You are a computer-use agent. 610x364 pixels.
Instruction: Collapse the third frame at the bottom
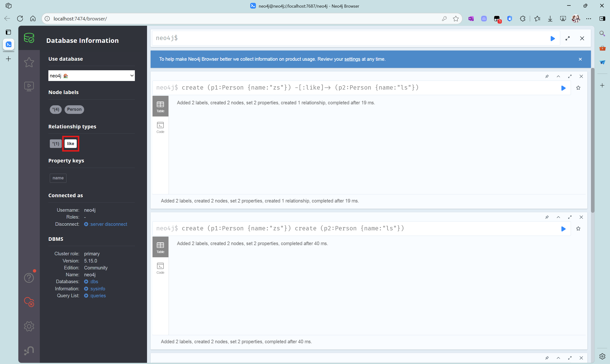click(x=559, y=358)
